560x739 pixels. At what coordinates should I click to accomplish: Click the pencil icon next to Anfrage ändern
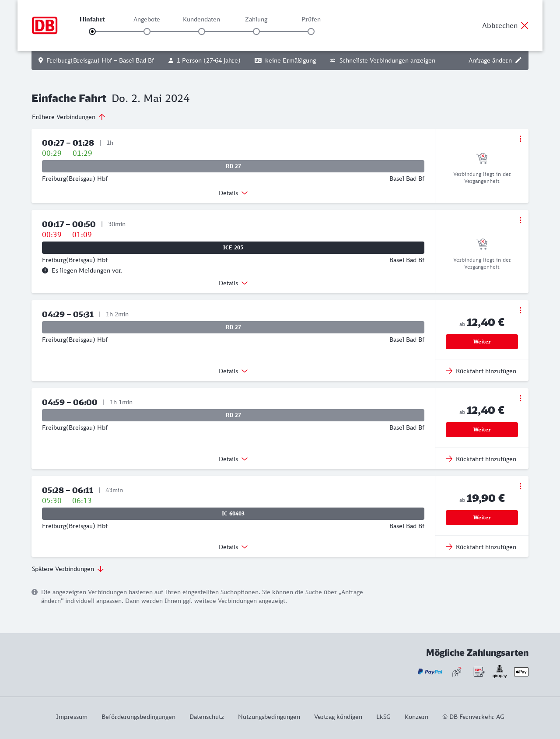(x=518, y=60)
